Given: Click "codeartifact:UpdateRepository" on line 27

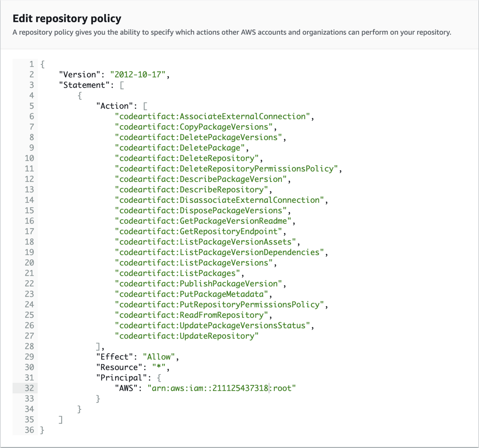Looking at the screenshot, I should pyautogui.click(x=187, y=336).
